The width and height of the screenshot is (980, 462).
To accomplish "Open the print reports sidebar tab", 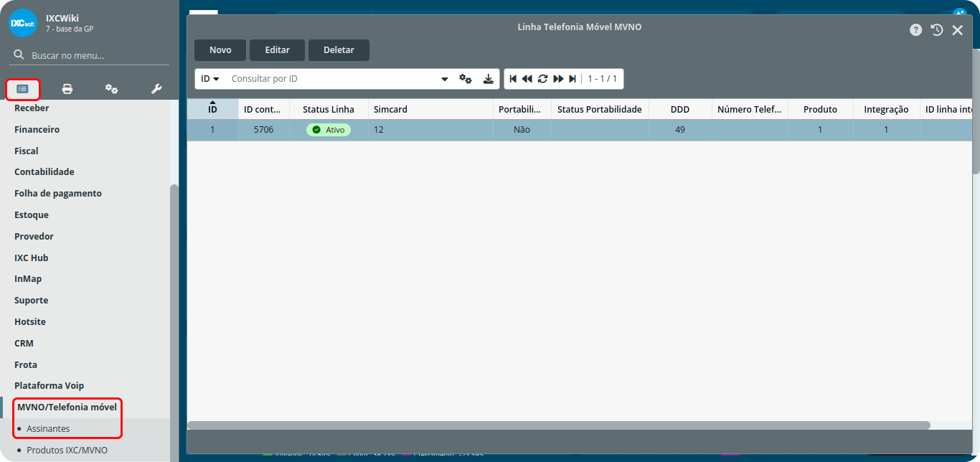I will (x=67, y=89).
